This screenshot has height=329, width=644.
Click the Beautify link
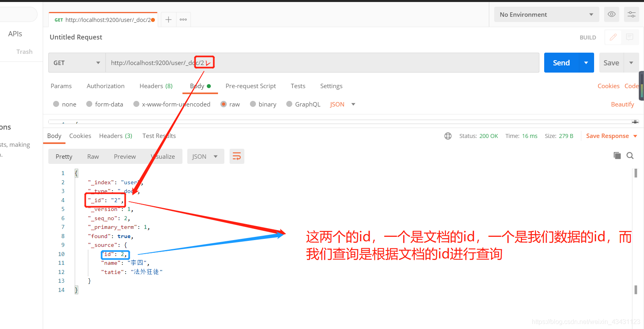click(622, 104)
